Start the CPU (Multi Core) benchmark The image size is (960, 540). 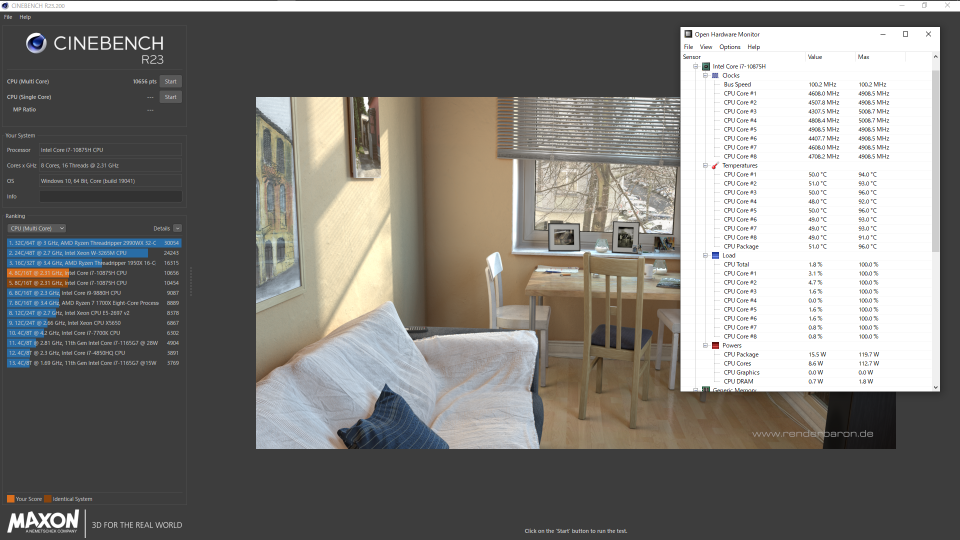pyautogui.click(x=170, y=81)
